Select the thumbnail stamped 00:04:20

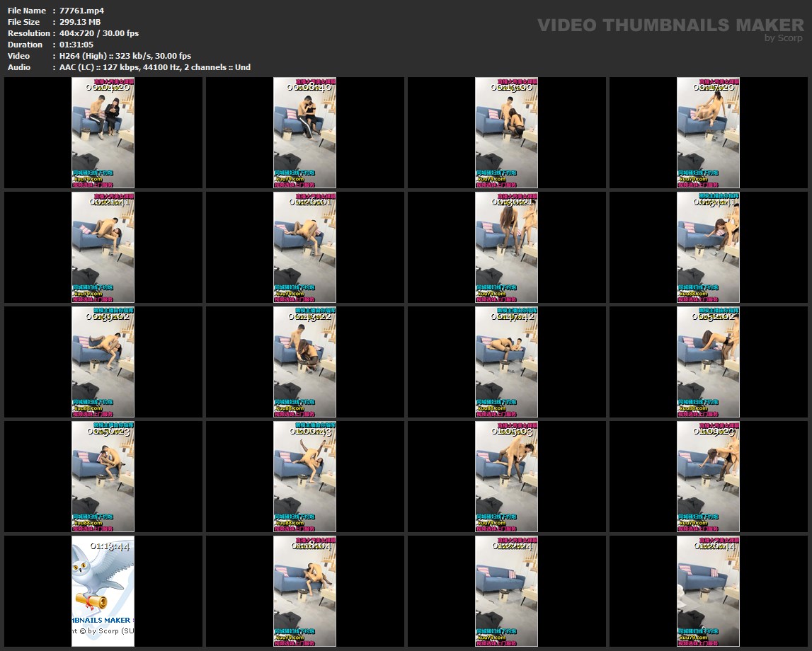point(103,133)
